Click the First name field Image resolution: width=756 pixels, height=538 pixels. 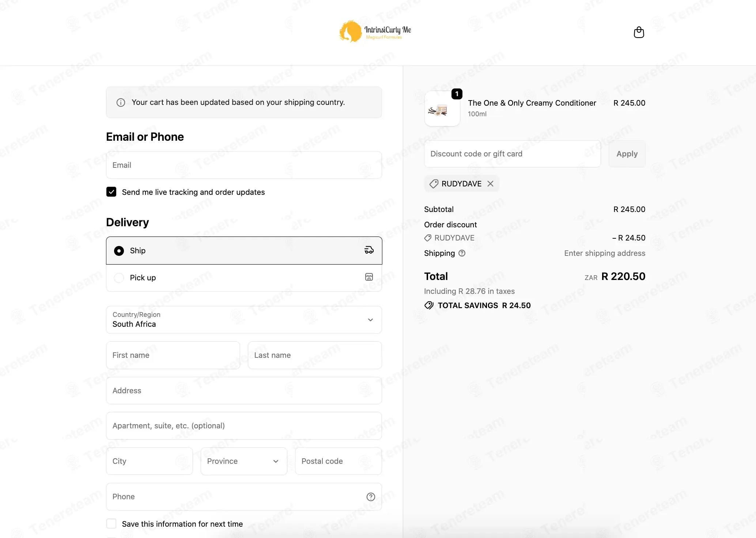tap(173, 355)
